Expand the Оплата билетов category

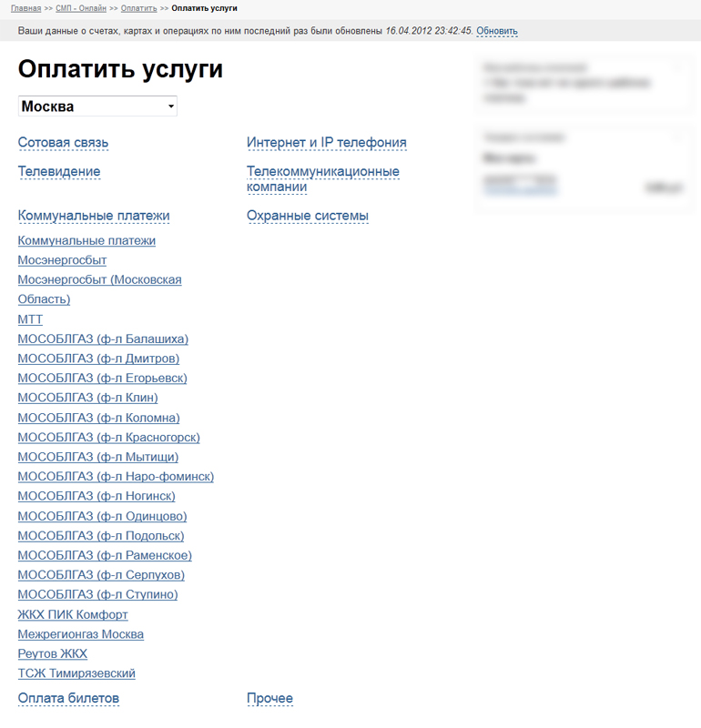(x=69, y=698)
